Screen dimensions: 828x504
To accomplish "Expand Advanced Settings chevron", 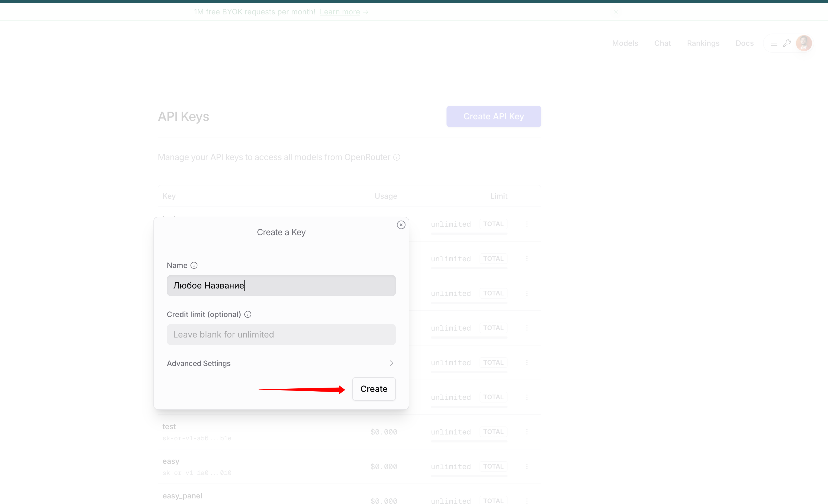I will pyautogui.click(x=391, y=364).
